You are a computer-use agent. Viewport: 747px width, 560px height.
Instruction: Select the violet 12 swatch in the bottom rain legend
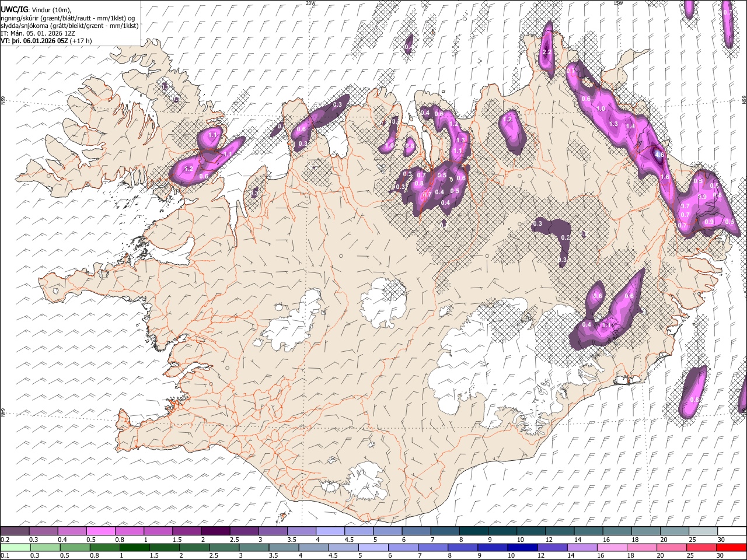point(552,547)
